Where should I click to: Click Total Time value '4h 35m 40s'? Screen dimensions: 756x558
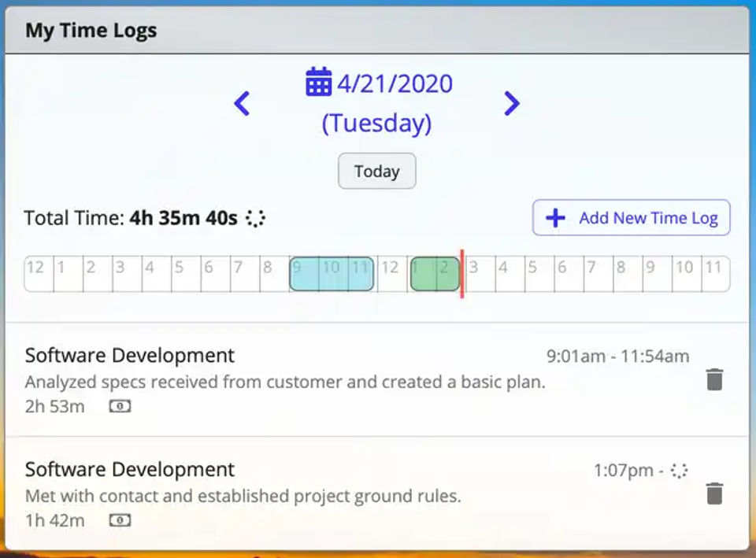point(183,218)
